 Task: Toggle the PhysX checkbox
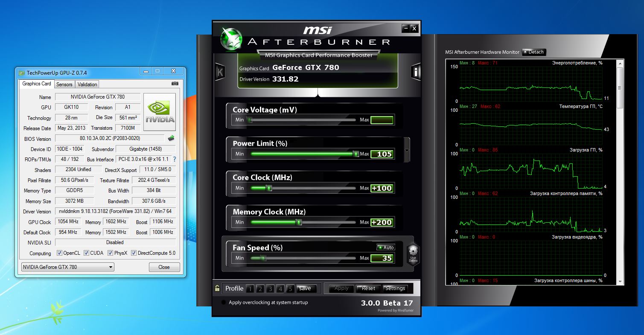[110, 253]
